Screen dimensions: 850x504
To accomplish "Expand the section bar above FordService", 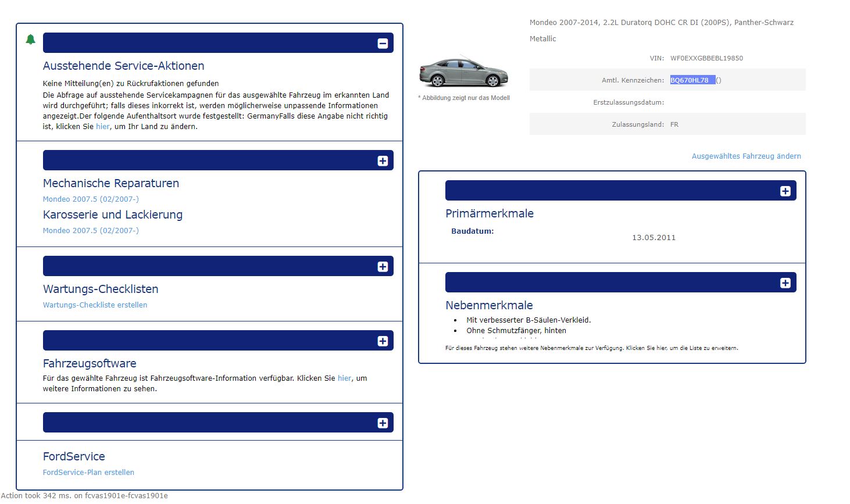I will [x=383, y=423].
